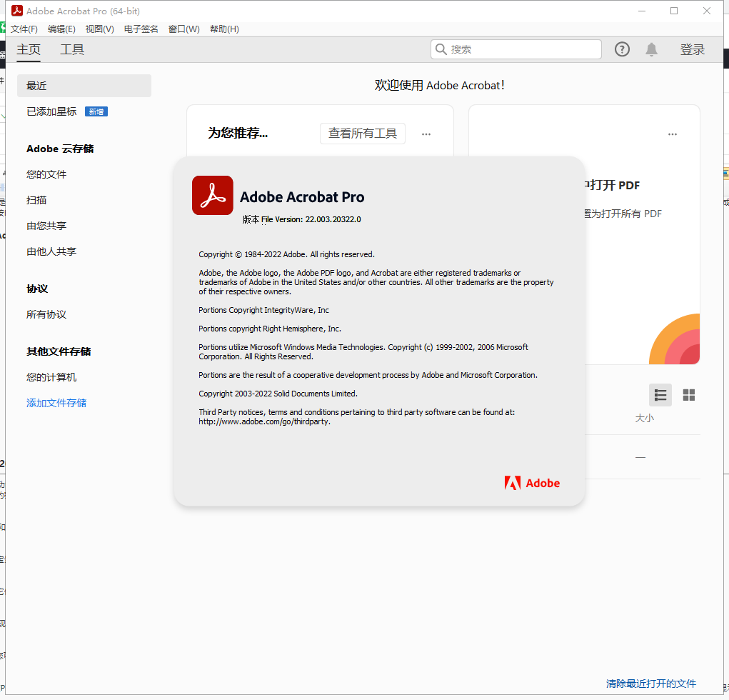Open the 编辑(E) menu
729x700 pixels.
tap(61, 29)
